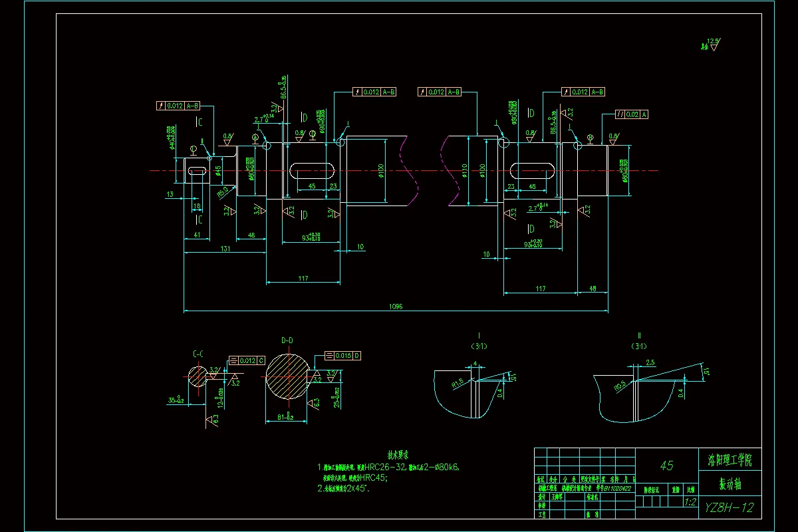Click the 16 keyway width dimension
Viewport: 798px width, 532px height.
(196, 207)
